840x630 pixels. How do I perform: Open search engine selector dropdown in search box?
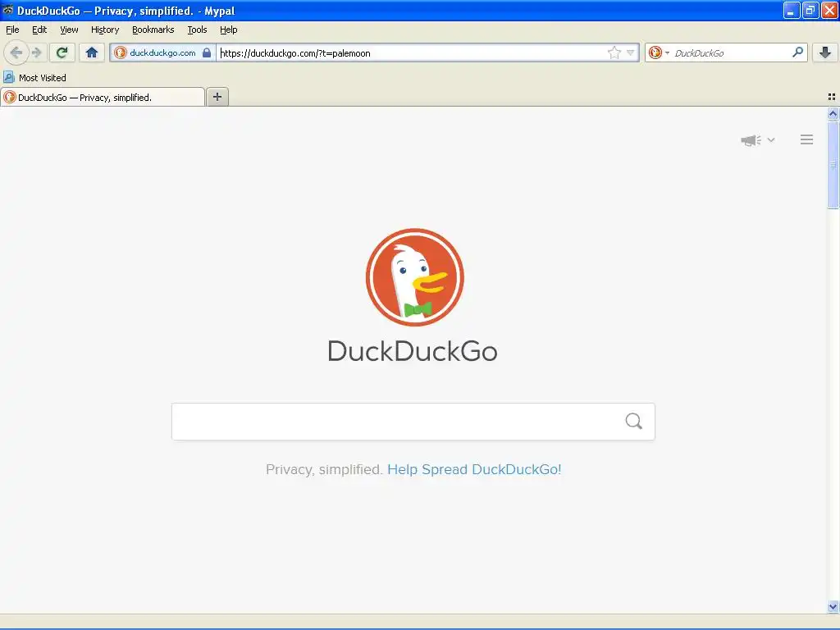(x=659, y=52)
